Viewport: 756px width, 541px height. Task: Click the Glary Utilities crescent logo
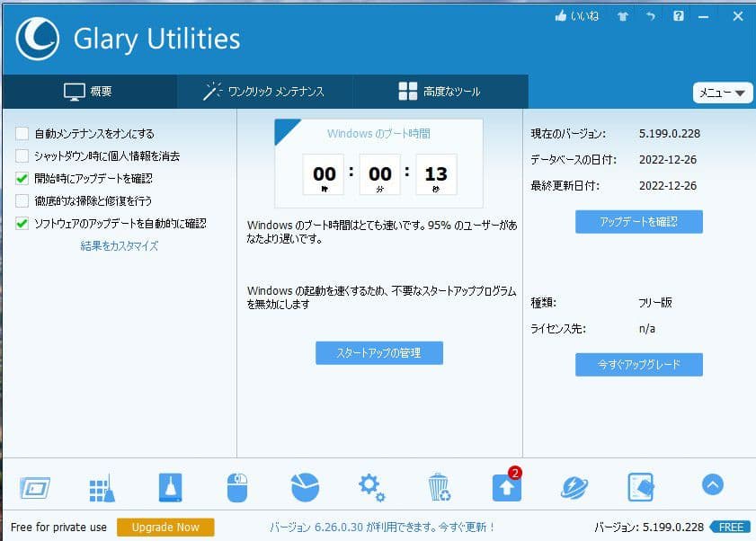[x=38, y=39]
